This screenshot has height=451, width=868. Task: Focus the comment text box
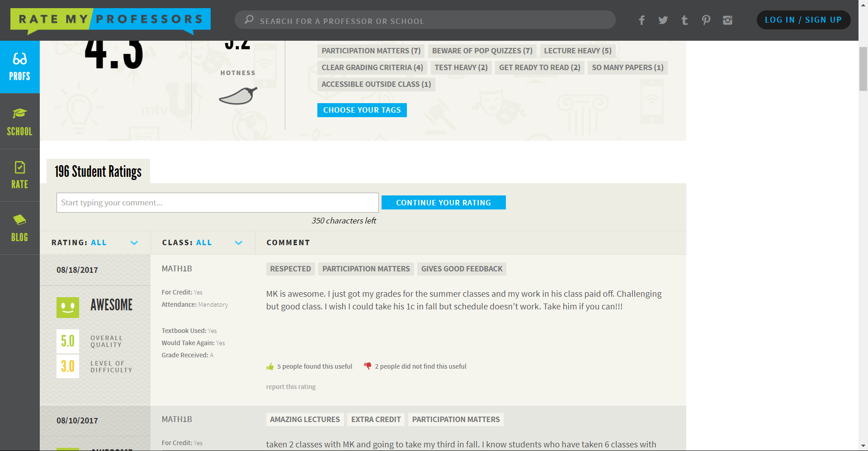(217, 203)
